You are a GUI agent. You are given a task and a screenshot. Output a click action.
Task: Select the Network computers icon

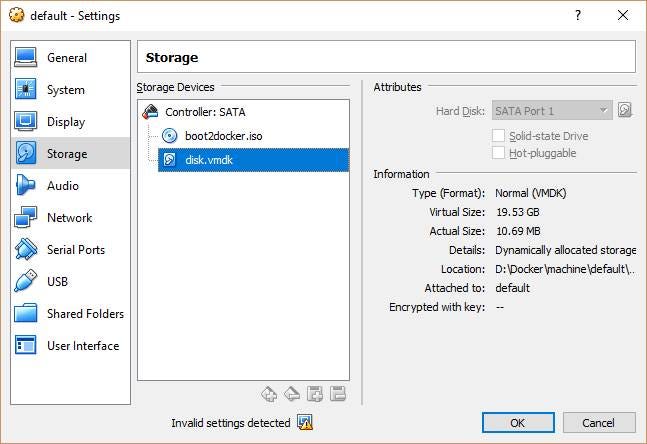click(x=26, y=217)
